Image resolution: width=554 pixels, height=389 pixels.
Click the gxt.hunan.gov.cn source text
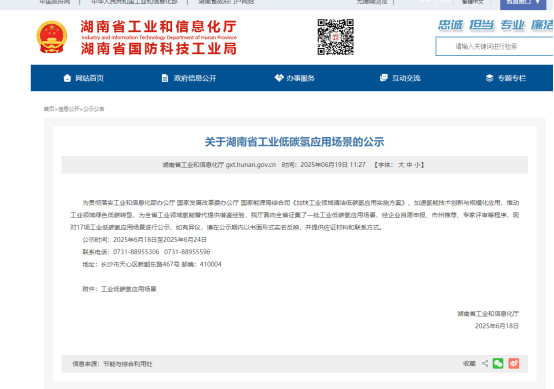[x=251, y=165]
